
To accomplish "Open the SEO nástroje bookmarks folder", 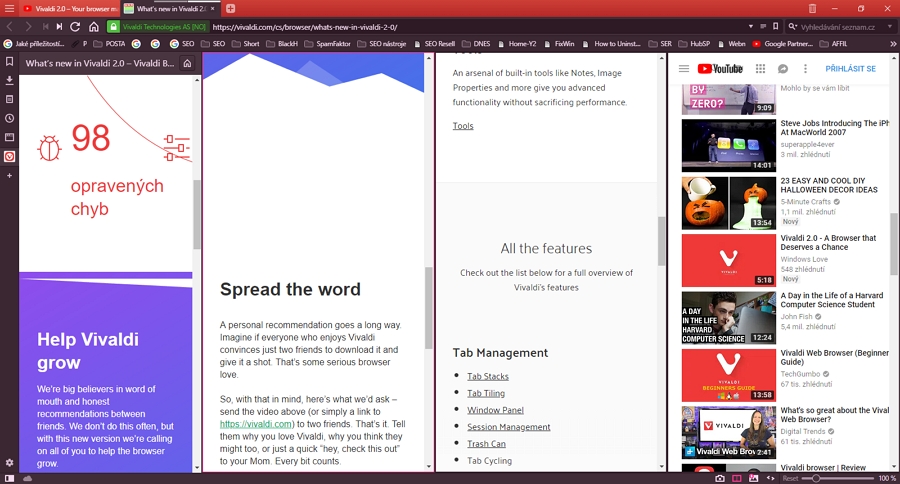I will click(382, 44).
